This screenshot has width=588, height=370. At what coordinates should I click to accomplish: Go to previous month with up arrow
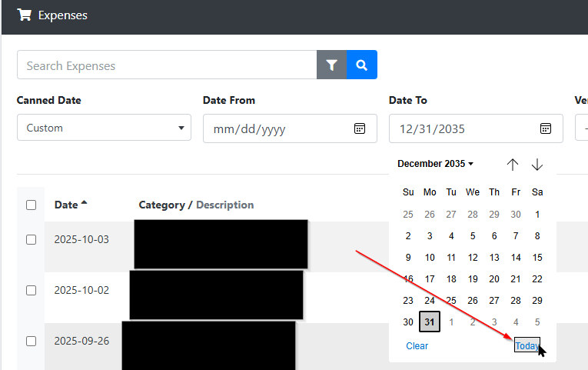513,165
